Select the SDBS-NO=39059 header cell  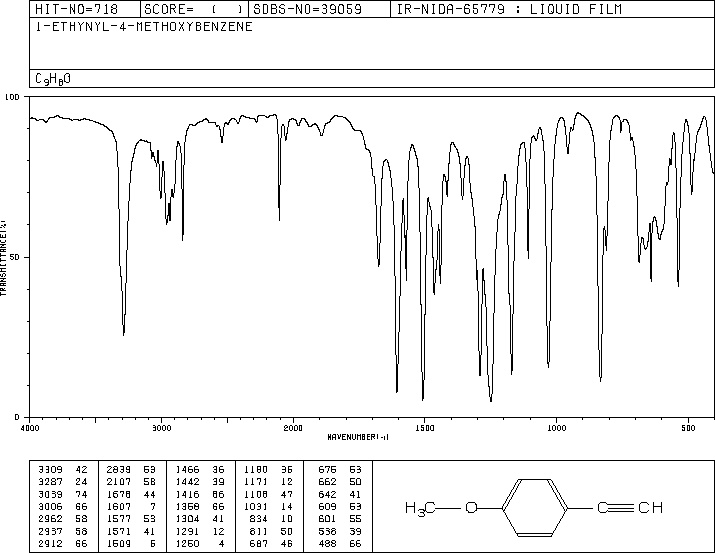point(307,9)
